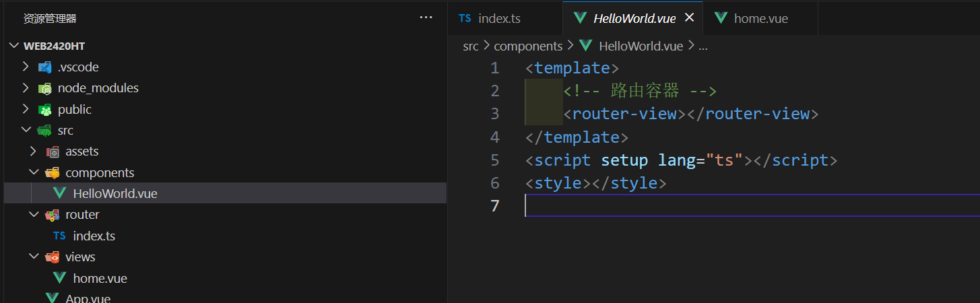The image size is (980, 303).
Task: Place cursor on empty line 7
Action: point(752,205)
